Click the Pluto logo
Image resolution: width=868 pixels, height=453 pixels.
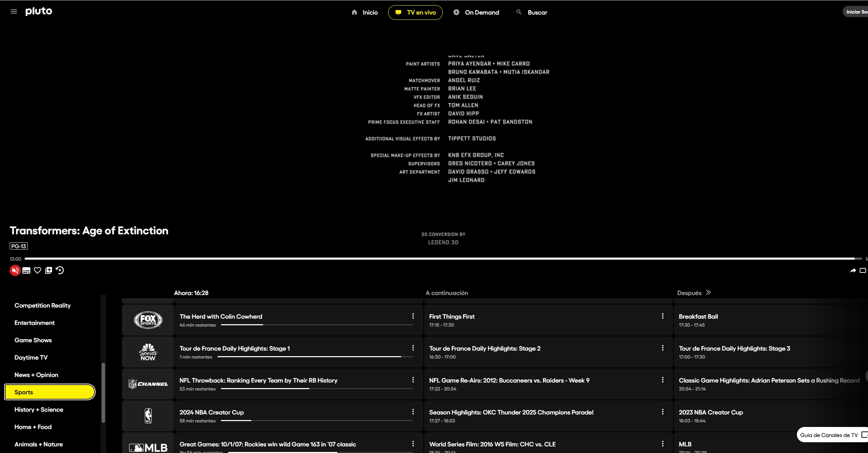[39, 11]
